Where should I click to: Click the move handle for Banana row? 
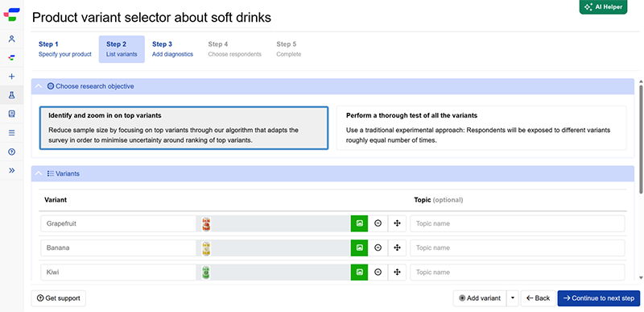pyautogui.click(x=397, y=248)
